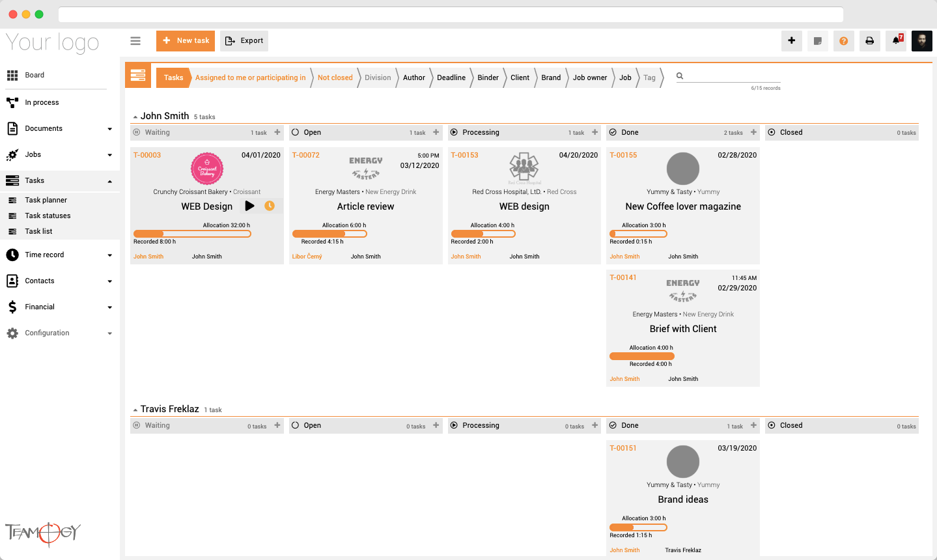The height and width of the screenshot is (560, 937).
Task: Open Task list submenu item
Action: [38, 231]
